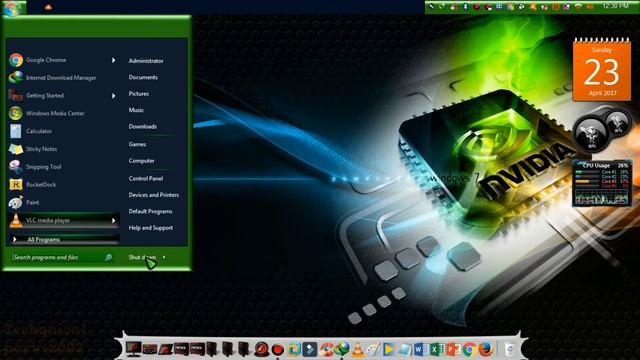Screen dimensions: 640x360
Task: Expand Google Chrome jump list arrow
Action: click(x=113, y=60)
